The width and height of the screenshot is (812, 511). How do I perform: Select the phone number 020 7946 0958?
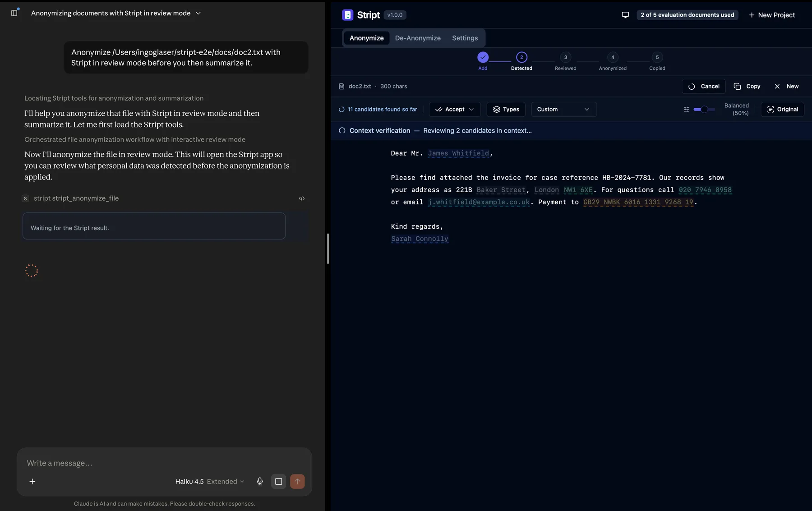tap(705, 190)
